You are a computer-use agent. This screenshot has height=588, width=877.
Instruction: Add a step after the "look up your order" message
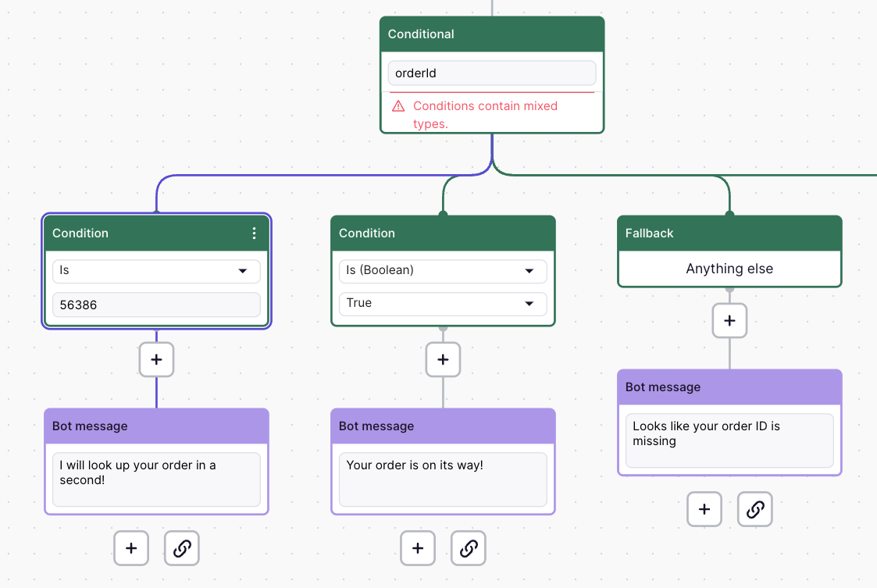coord(131,548)
